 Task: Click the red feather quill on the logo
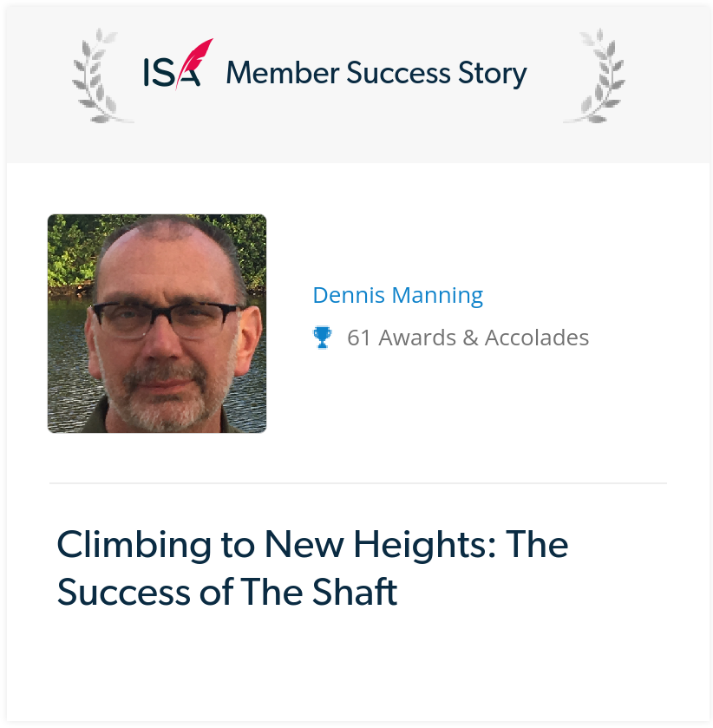[195, 61]
